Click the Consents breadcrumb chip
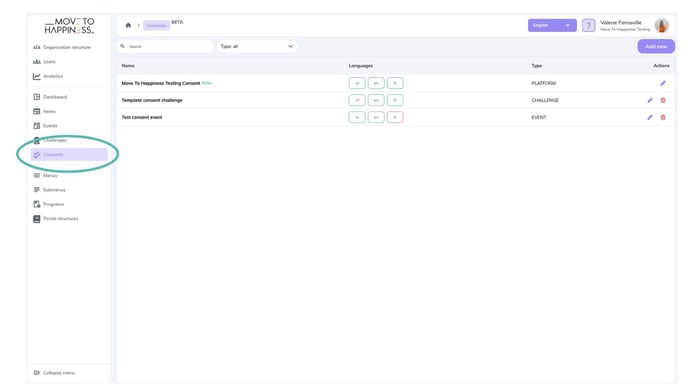The image size is (688, 387). (x=156, y=25)
